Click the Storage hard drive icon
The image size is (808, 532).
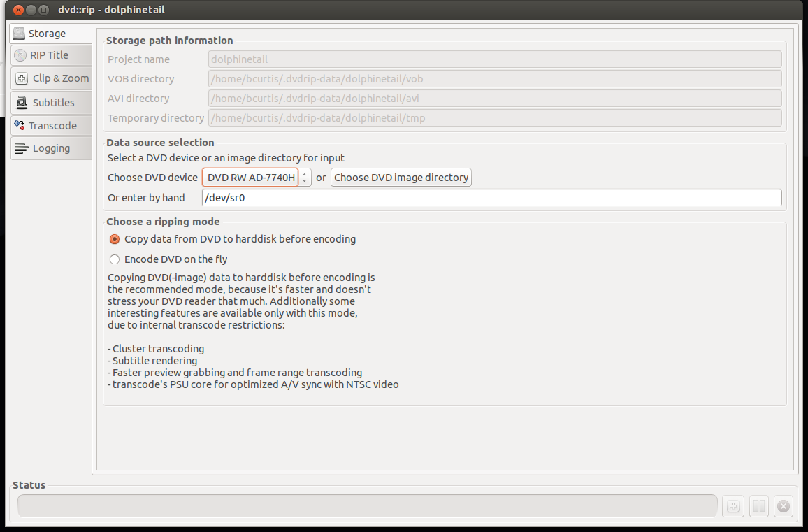pos(20,34)
